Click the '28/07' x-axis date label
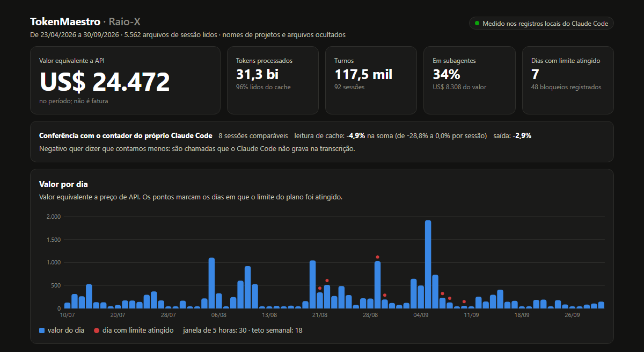Viewport: 644px width, 352px height. coord(168,315)
